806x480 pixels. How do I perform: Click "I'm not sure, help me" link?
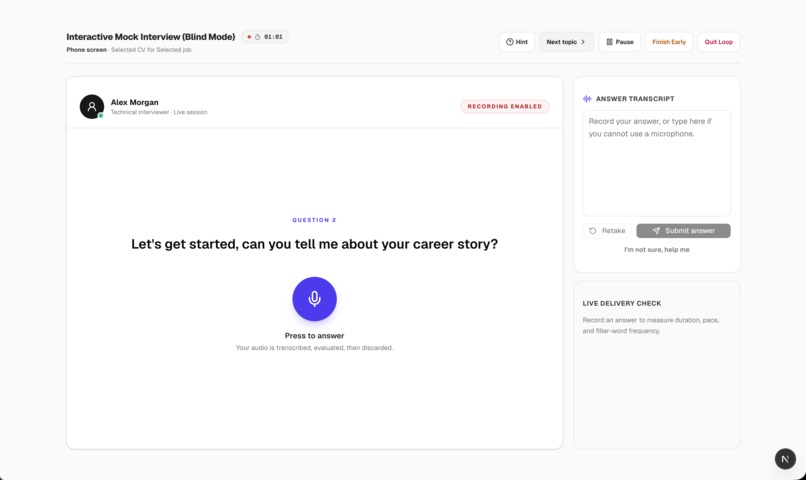click(x=656, y=250)
